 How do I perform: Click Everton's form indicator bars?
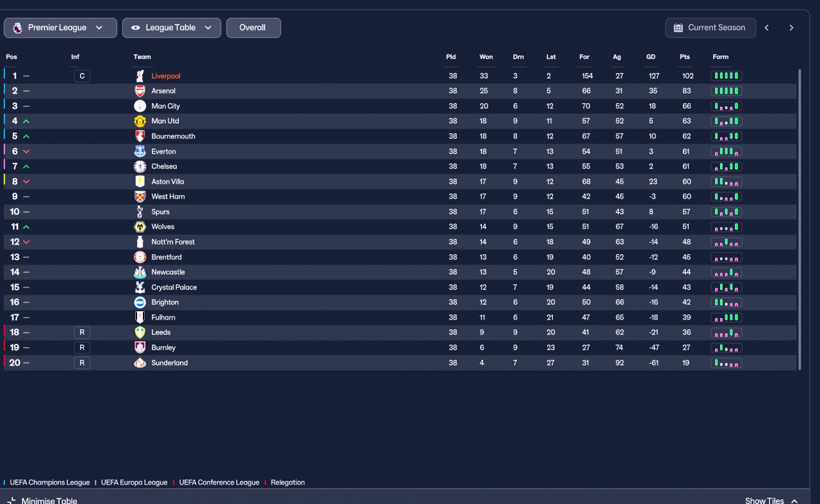pyautogui.click(x=726, y=152)
